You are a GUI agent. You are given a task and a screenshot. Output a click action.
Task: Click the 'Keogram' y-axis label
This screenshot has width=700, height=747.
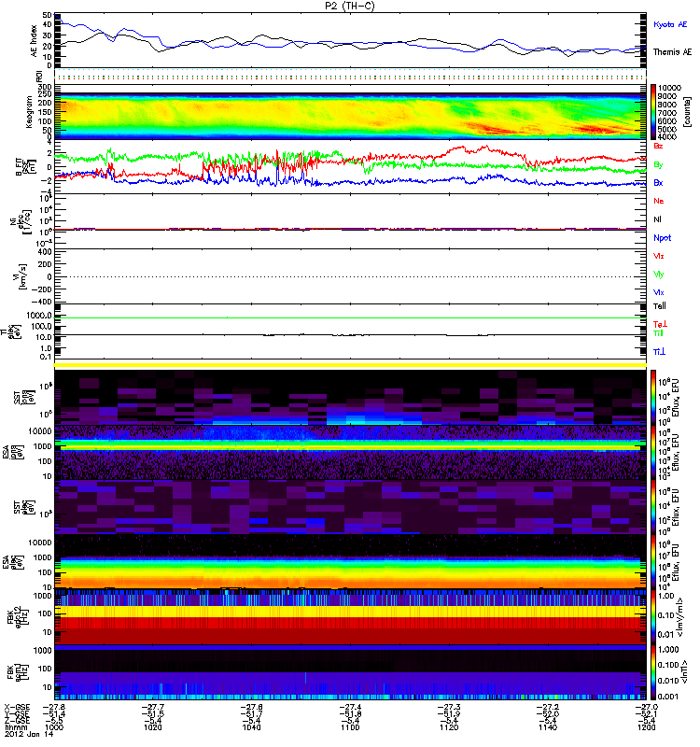pyautogui.click(x=29, y=111)
